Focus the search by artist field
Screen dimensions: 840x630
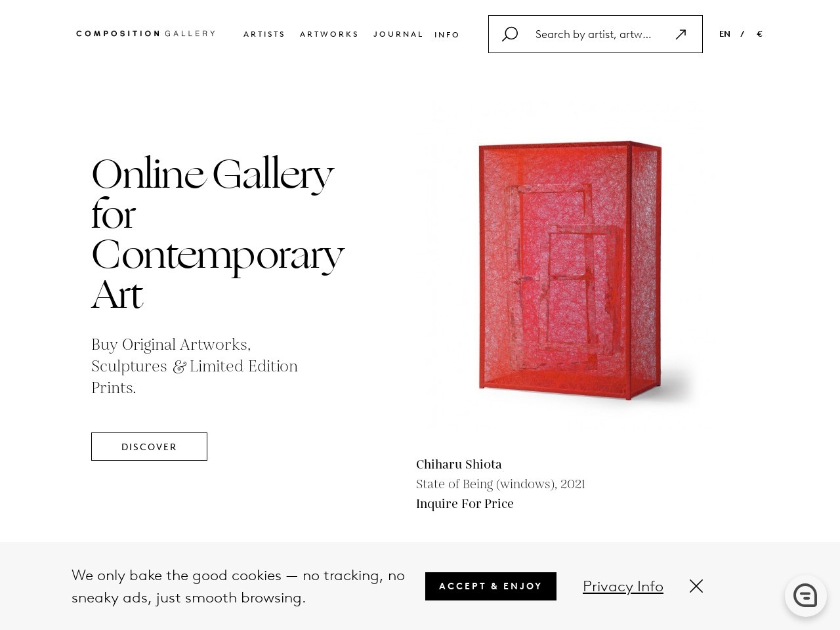(x=593, y=34)
